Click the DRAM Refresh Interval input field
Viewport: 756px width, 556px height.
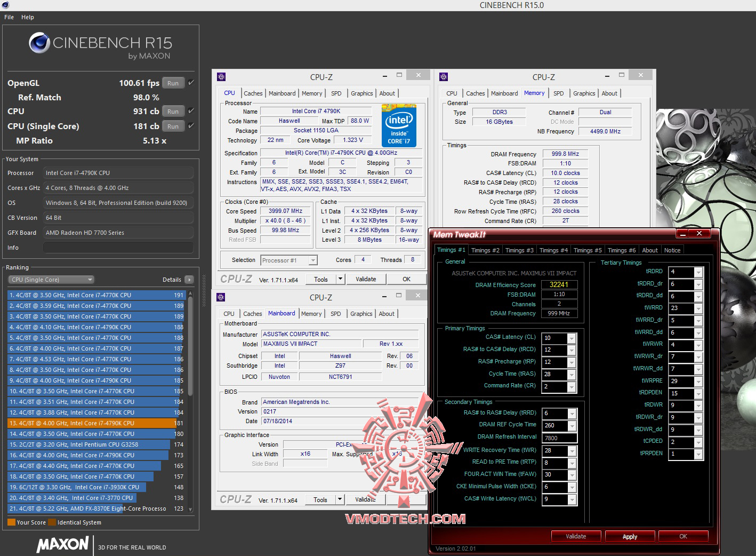(559, 438)
